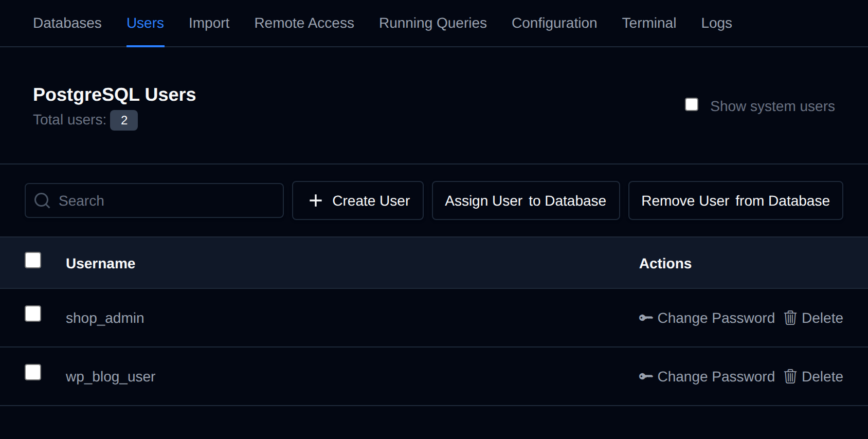Open the Databases tab
Screen dimensions: 868x439
pos(67,23)
